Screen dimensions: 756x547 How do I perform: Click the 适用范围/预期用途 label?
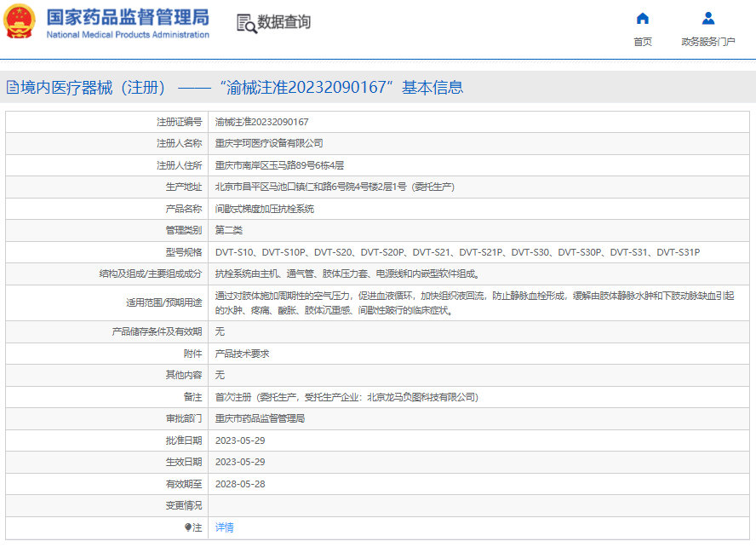(x=164, y=302)
